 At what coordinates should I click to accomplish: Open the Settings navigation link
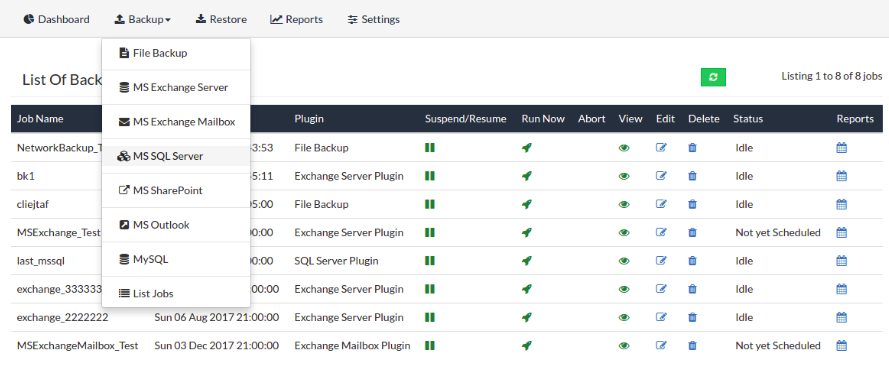(374, 19)
